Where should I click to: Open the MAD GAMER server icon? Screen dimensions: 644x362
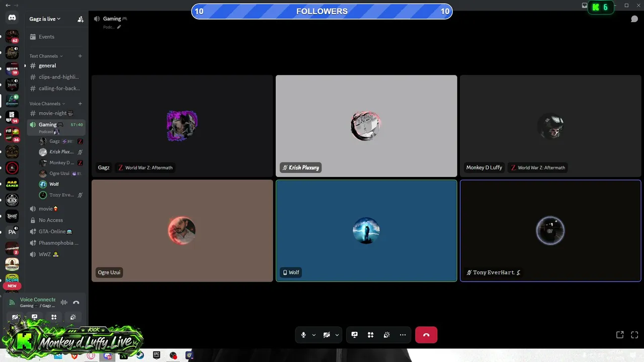pos(12,184)
